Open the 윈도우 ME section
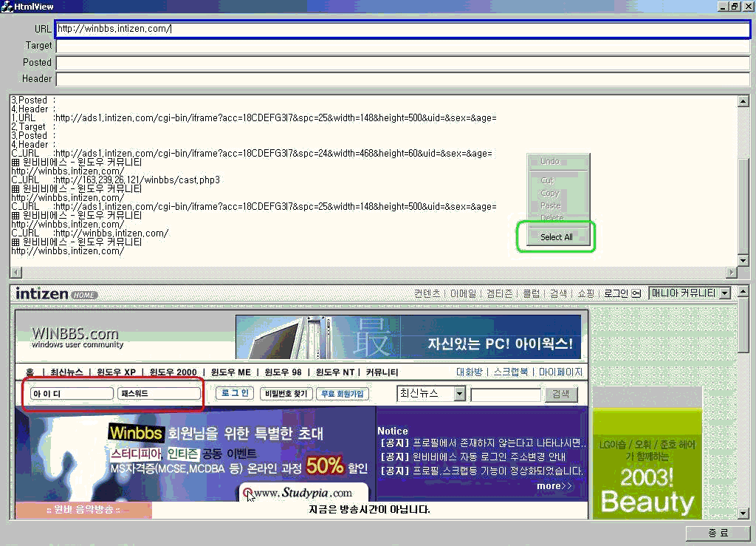The height and width of the screenshot is (546, 756). 231,372
